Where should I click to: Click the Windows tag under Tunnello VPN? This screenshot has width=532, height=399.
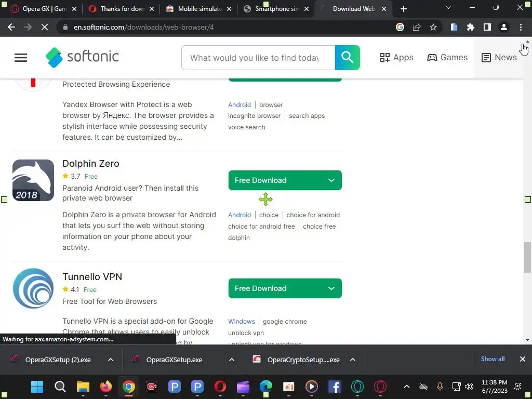click(241, 322)
